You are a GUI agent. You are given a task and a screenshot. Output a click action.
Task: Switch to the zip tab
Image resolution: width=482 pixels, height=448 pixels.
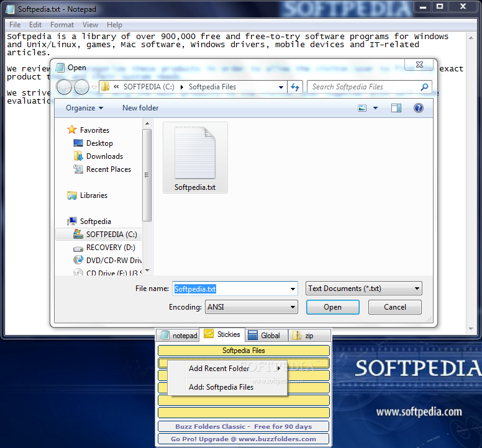[310, 335]
